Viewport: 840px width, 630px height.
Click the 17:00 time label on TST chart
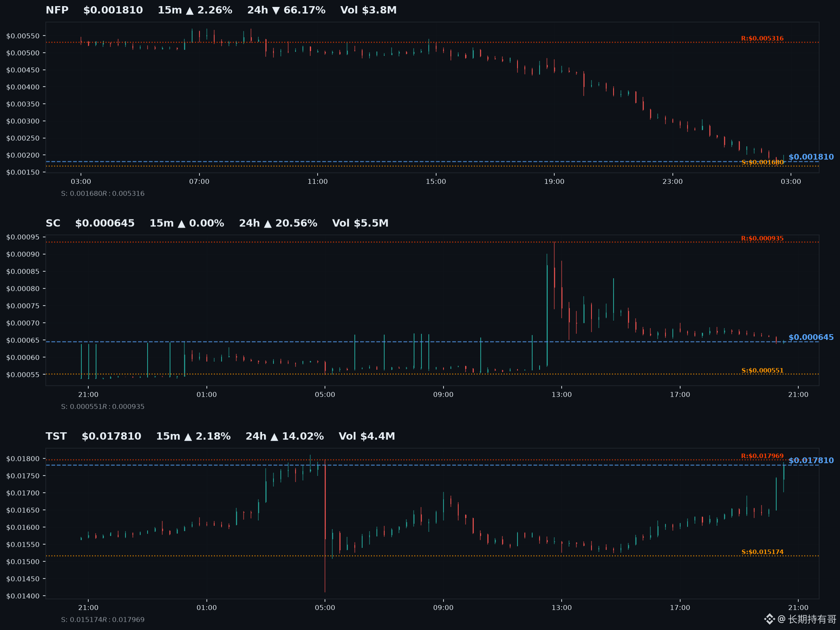[680, 608]
